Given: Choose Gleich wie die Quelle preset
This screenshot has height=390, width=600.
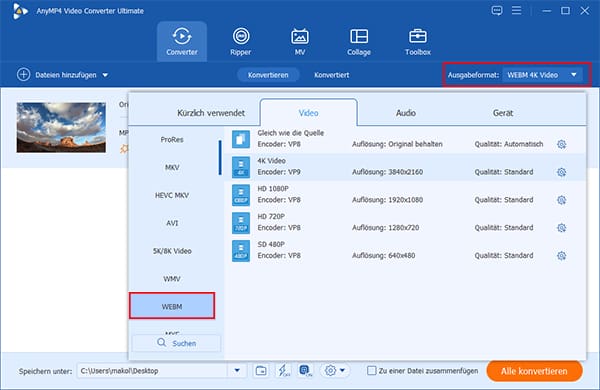Looking at the screenshot, I should coord(291,133).
